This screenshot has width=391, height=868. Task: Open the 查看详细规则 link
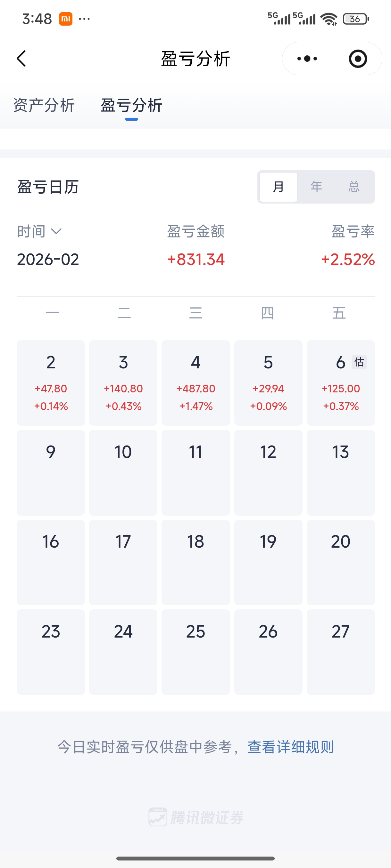(290, 747)
